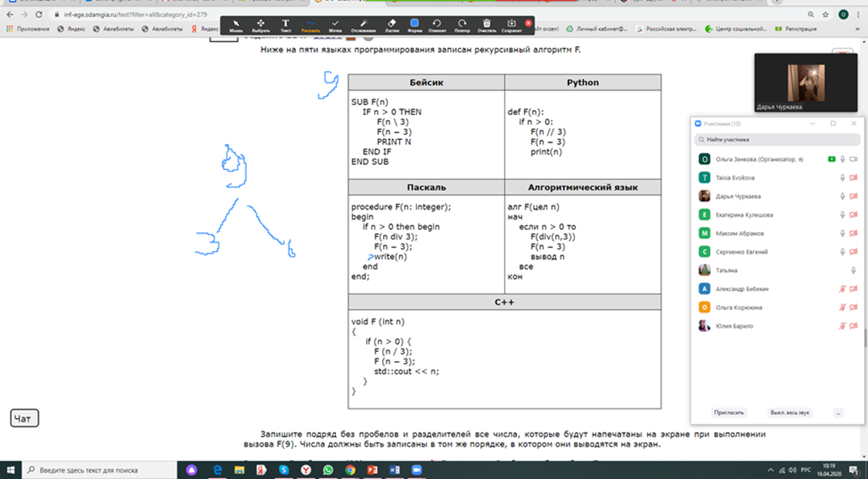
Task: Open the Личный кабинет bookmark
Action: coord(597,29)
